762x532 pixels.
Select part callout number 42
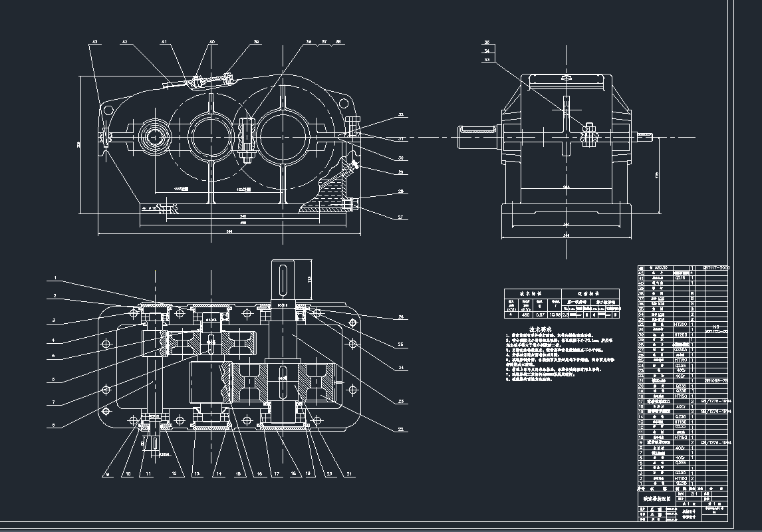[124, 43]
